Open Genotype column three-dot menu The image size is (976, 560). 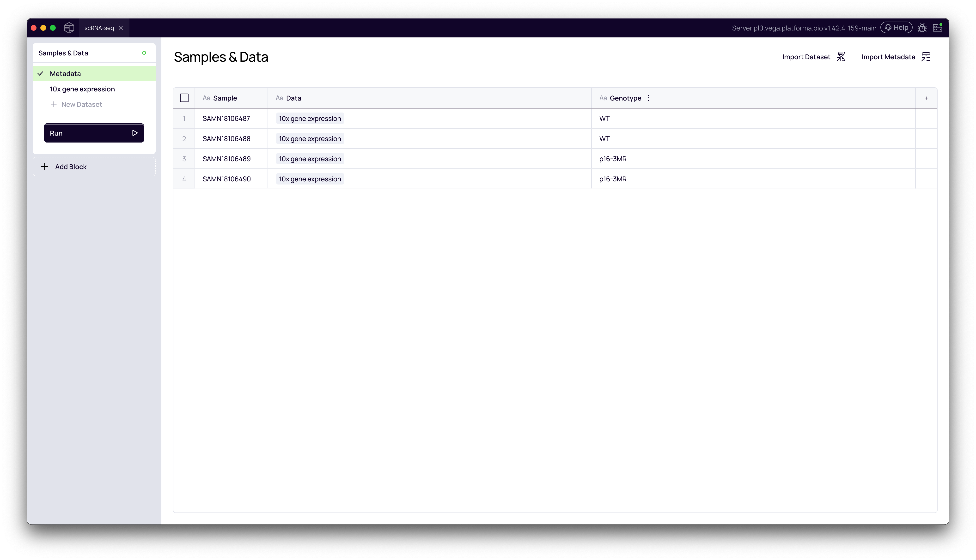(x=648, y=98)
